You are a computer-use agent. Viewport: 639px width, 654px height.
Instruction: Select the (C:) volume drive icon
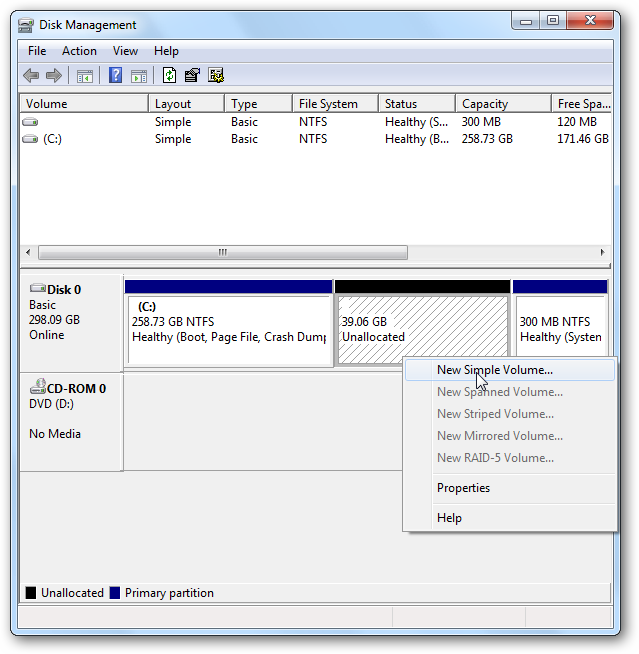(30, 139)
